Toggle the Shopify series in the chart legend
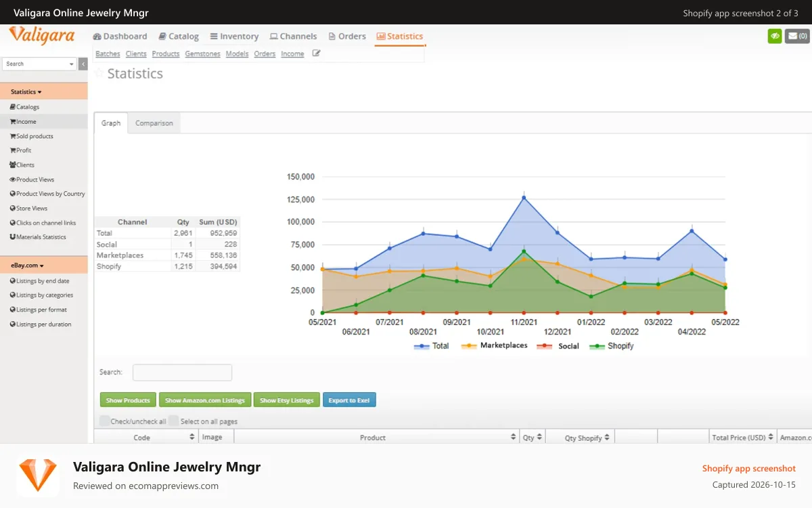The height and width of the screenshot is (508, 812). pyautogui.click(x=612, y=346)
